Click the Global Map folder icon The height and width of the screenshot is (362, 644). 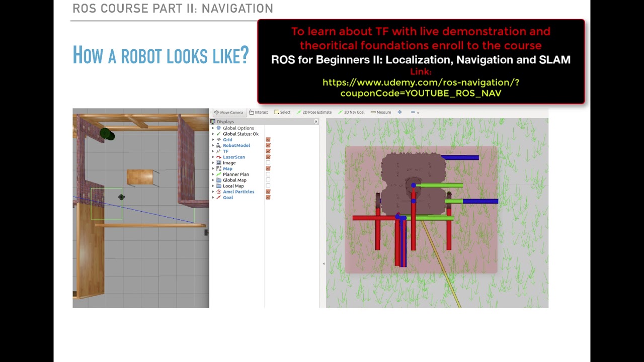tap(218, 180)
